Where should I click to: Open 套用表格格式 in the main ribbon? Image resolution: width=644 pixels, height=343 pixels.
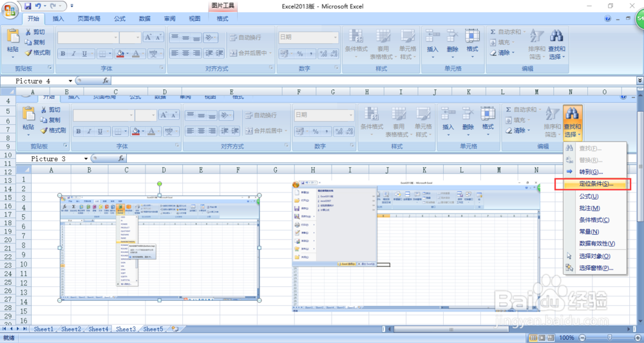tap(383, 44)
